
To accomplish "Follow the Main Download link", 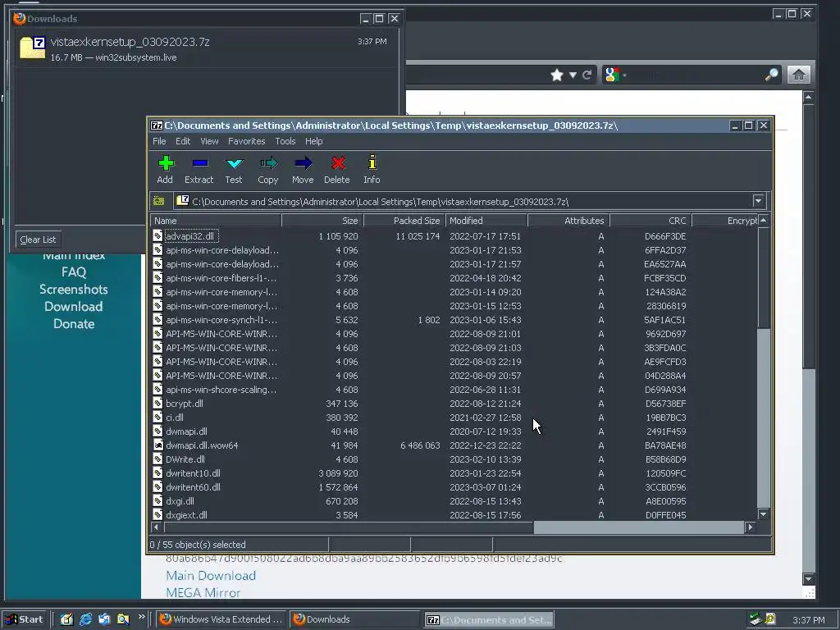I will pyautogui.click(x=211, y=575).
